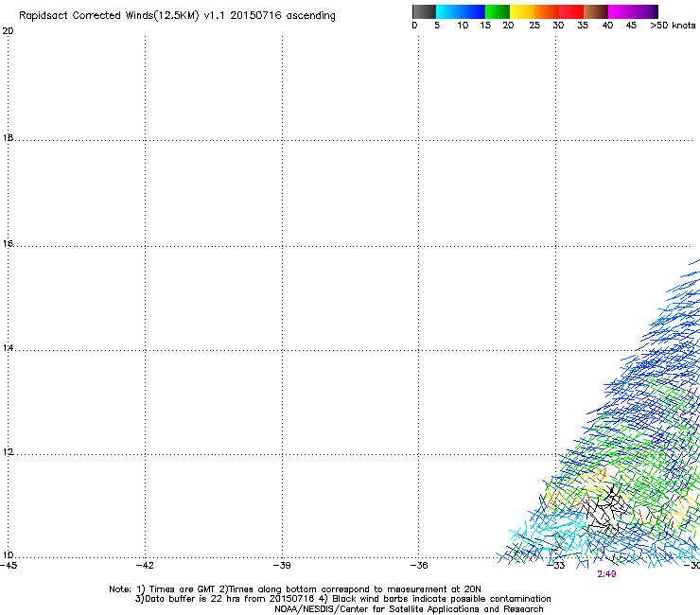
Task: Click the orange 25-30 knots color band
Action: tap(547, 11)
